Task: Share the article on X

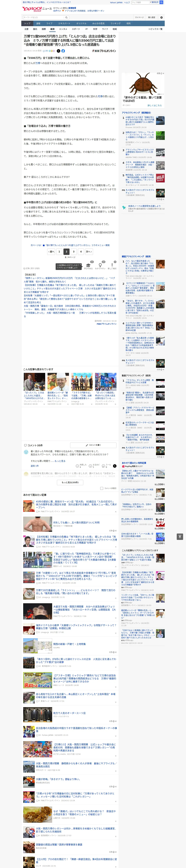Action: tap(58, 51)
